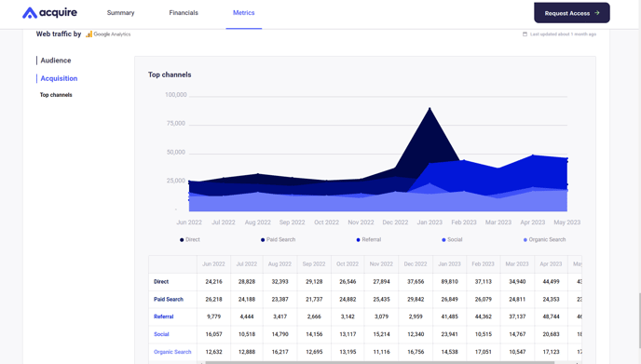The height and width of the screenshot is (364, 641).
Task: Click the calendar icon beside Last updated
Action: [x=525, y=34]
